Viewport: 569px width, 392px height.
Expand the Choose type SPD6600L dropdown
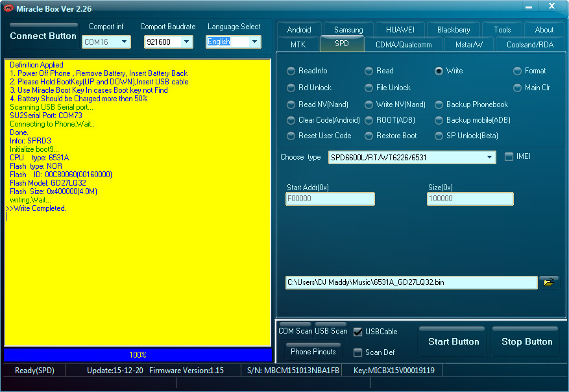point(412,158)
